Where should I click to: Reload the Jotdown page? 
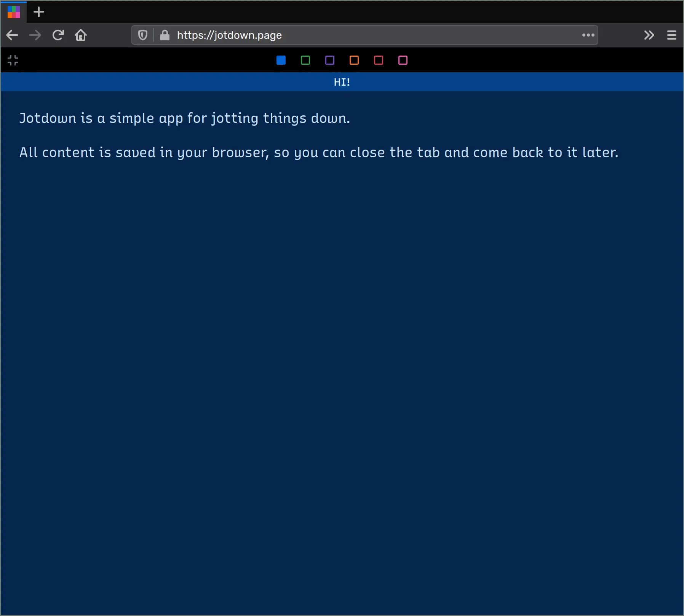click(58, 35)
